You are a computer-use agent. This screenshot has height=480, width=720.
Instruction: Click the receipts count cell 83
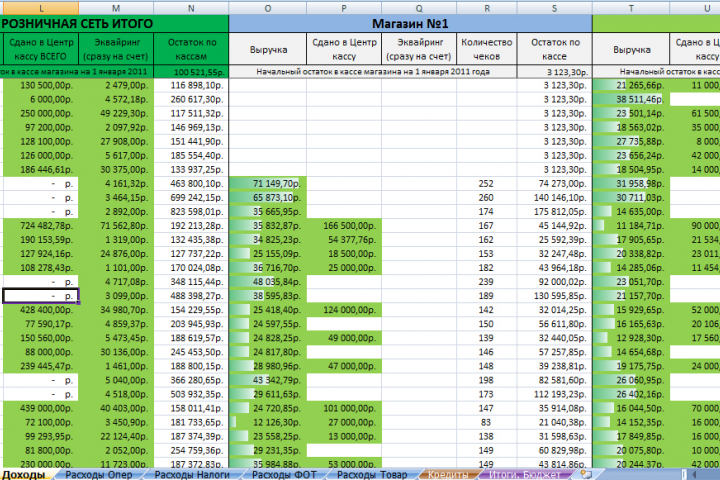coord(487,423)
